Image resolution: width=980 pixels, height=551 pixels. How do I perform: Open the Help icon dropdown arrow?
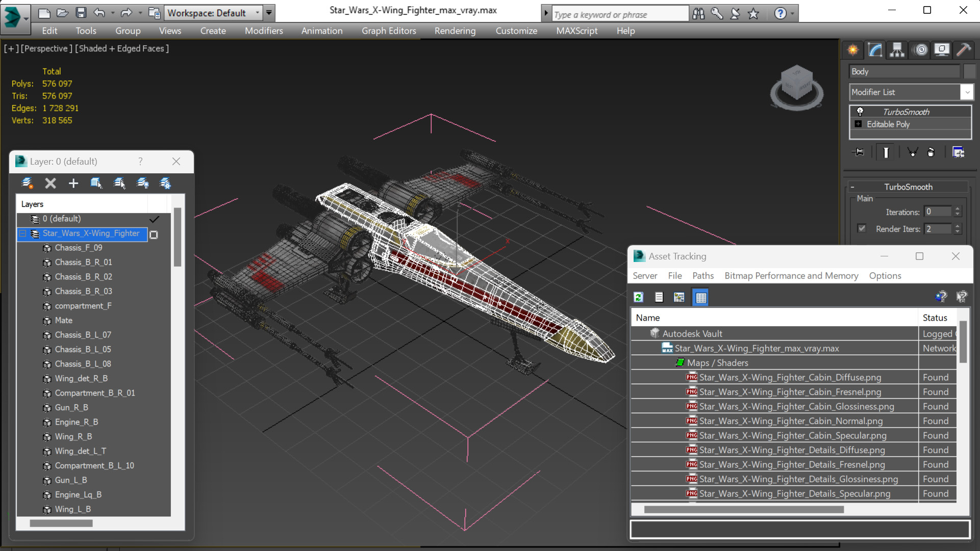[792, 14]
